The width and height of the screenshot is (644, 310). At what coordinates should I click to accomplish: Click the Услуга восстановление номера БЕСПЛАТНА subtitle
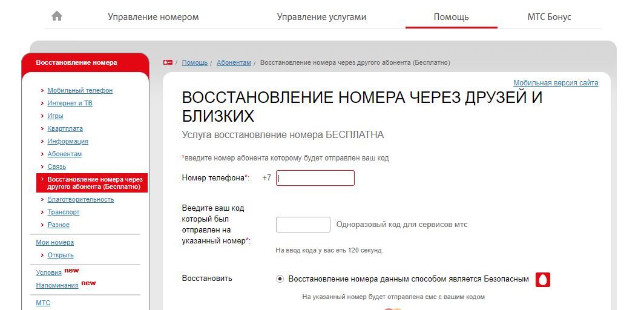click(x=283, y=134)
